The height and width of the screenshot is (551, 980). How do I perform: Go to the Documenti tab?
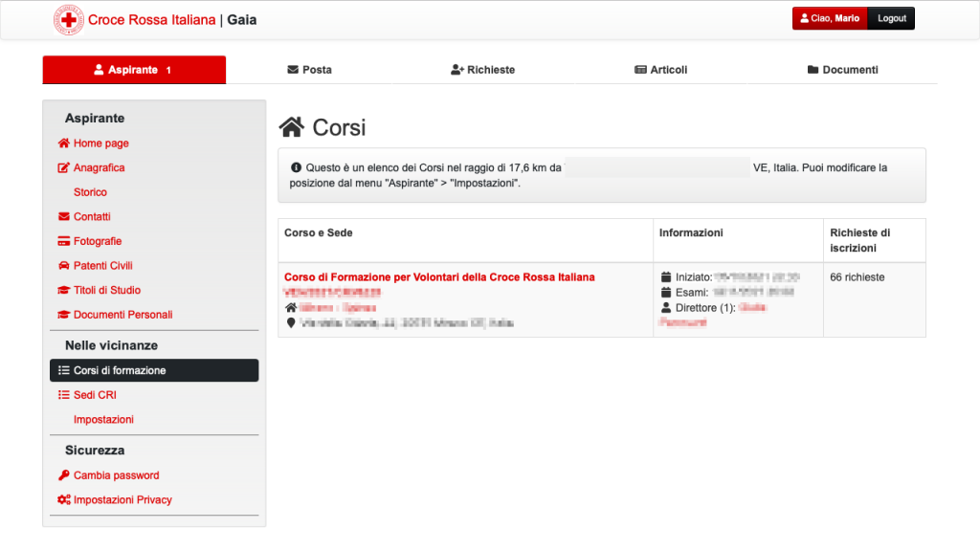click(x=842, y=70)
